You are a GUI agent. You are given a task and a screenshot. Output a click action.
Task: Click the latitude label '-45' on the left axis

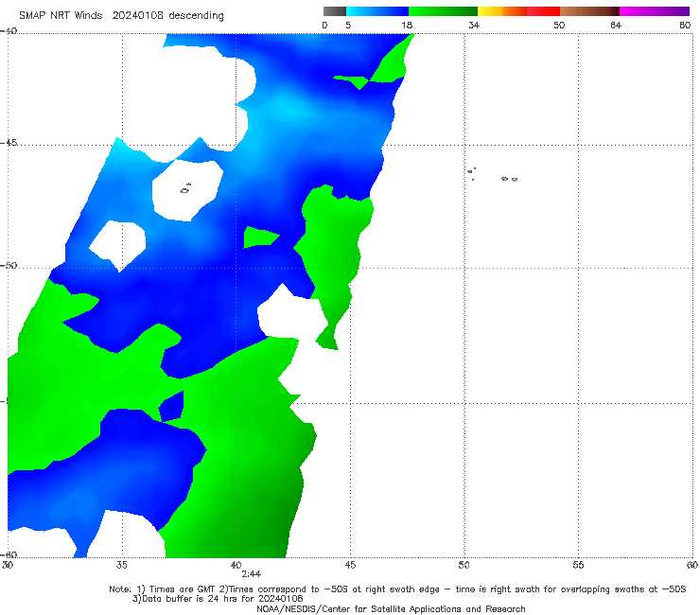coord(9,143)
